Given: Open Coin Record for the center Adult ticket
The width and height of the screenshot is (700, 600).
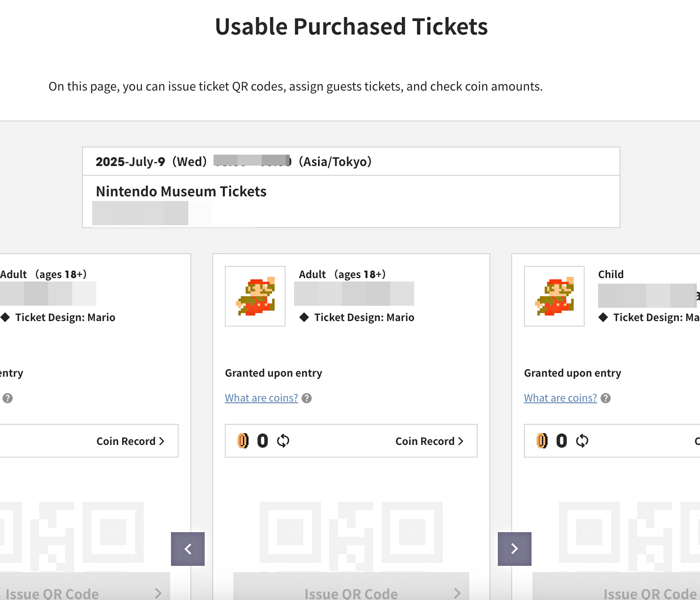Looking at the screenshot, I should (429, 441).
